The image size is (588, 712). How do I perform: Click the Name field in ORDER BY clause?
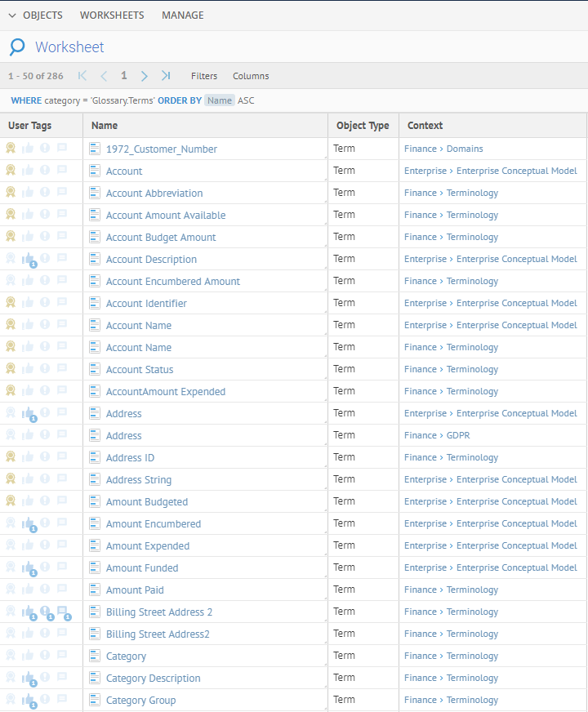click(219, 100)
